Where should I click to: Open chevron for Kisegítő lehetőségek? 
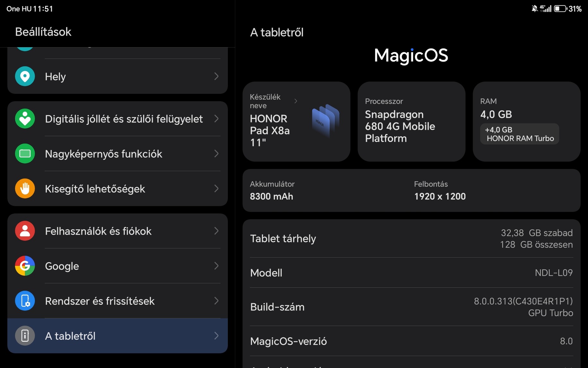pos(216,188)
